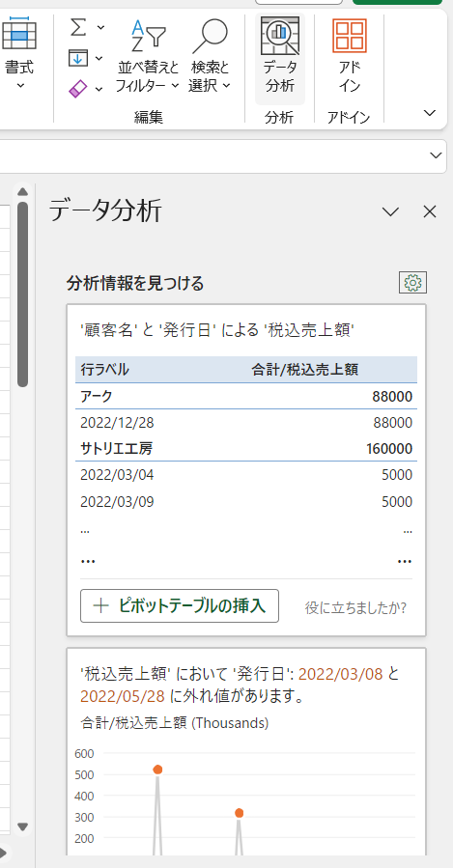Click the pivot preview card title
This screenshot has width=453, height=868.
(x=217, y=331)
